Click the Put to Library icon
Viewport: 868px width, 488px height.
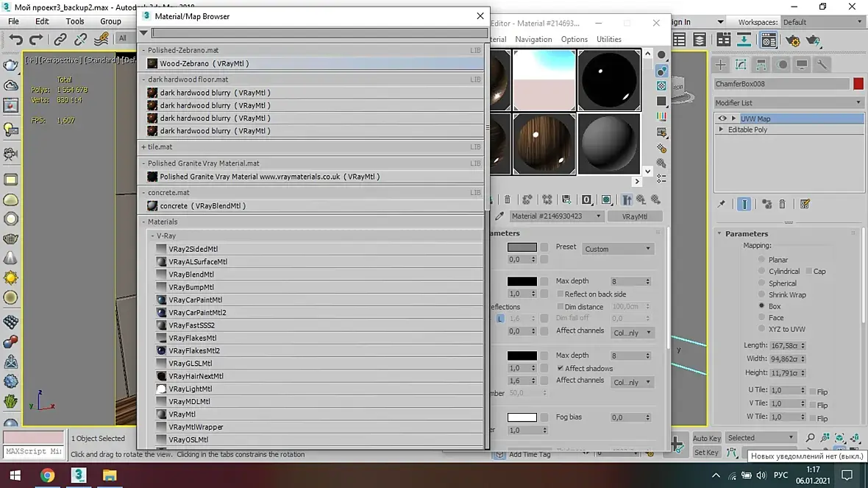click(x=566, y=200)
